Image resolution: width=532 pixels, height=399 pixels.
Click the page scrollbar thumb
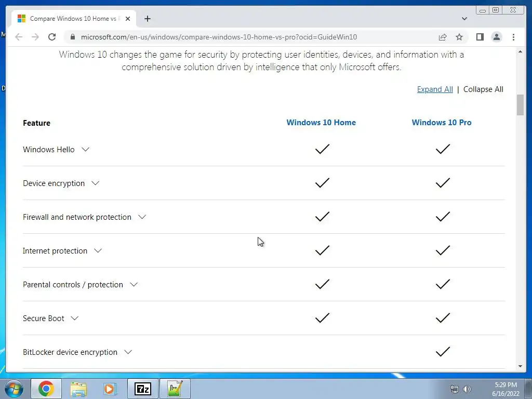[520, 105]
